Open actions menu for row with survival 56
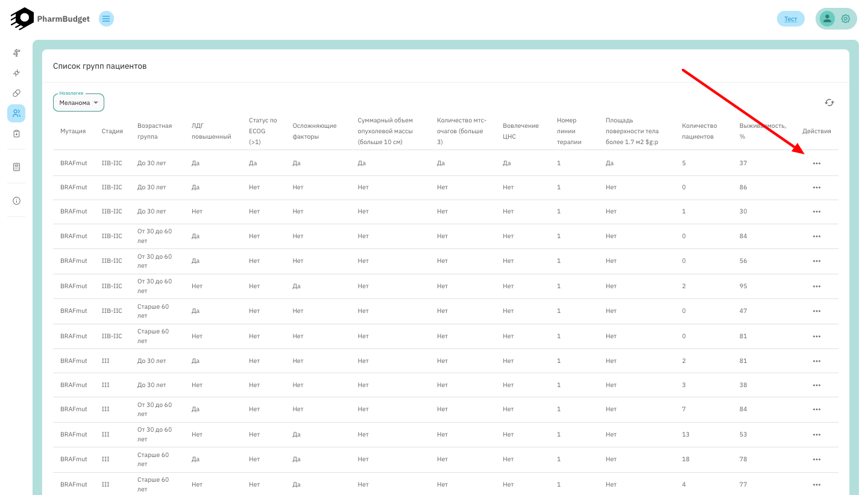 coord(817,261)
